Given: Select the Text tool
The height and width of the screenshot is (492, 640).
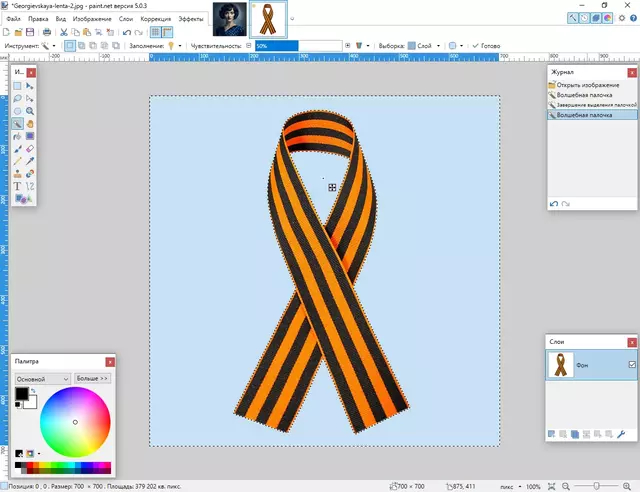Looking at the screenshot, I should tap(17, 185).
